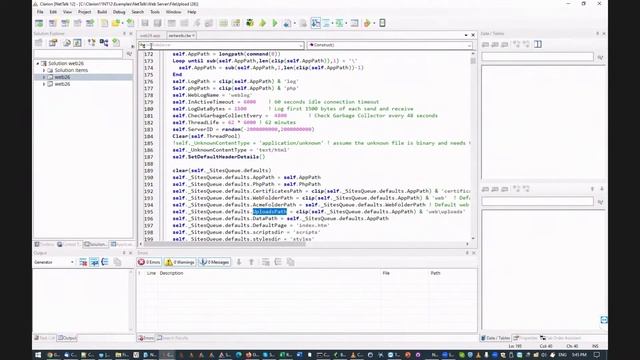Click the yellow-green Build and Run arrow

click(262, 23)
